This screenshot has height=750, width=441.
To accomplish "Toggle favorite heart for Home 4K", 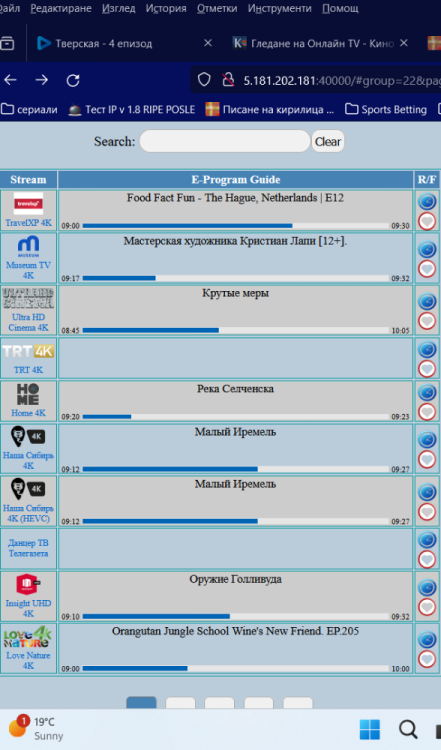I will [x=427, y=412].
